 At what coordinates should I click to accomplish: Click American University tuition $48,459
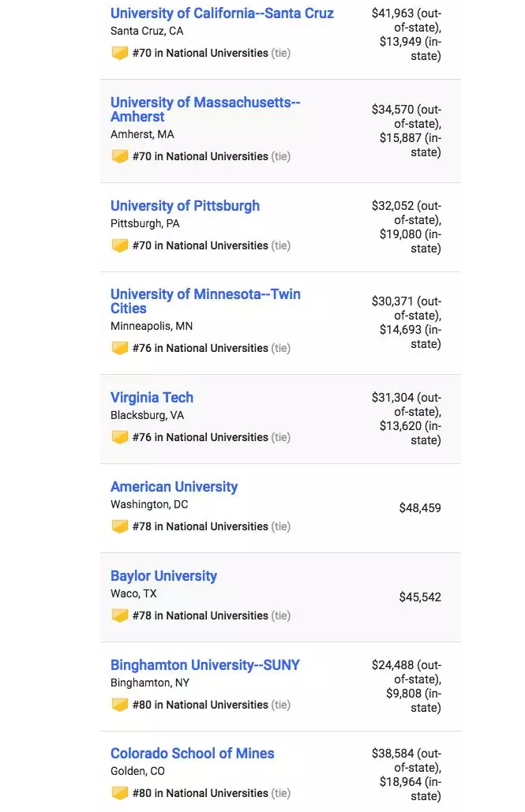click(x=420, y=508)
